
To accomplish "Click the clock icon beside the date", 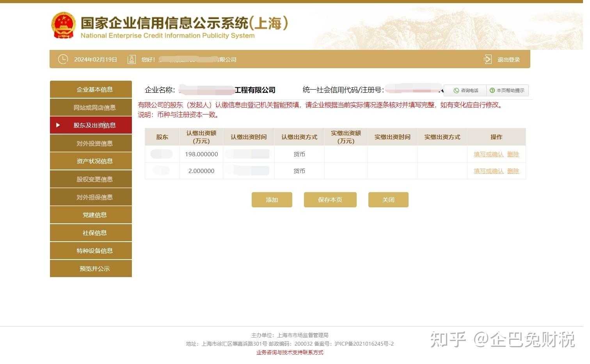I will pos(63,59).
